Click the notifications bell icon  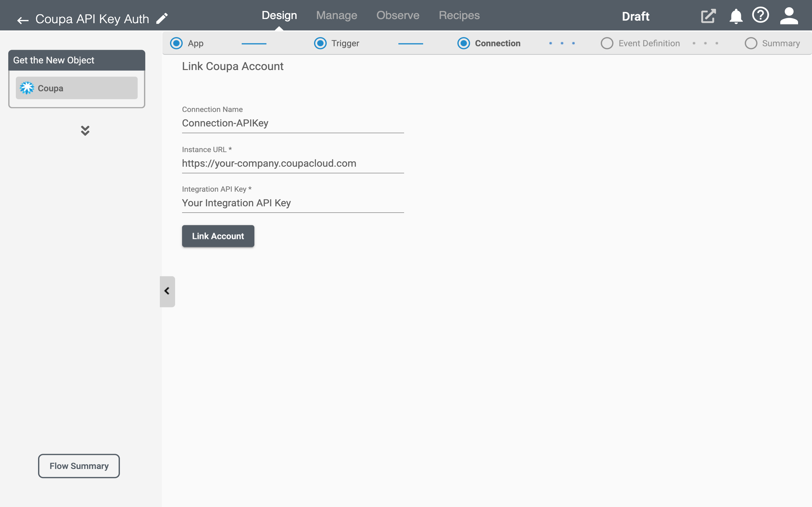tap(736, 16)
